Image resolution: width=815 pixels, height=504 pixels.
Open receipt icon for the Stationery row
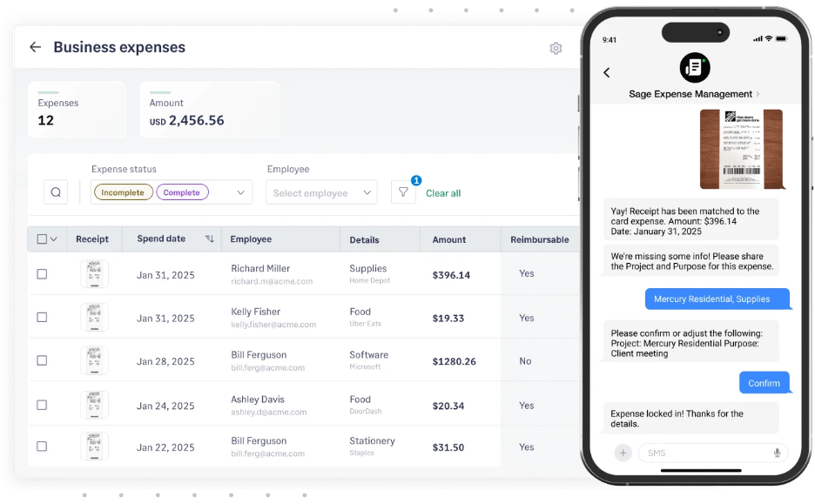[94, 447]
